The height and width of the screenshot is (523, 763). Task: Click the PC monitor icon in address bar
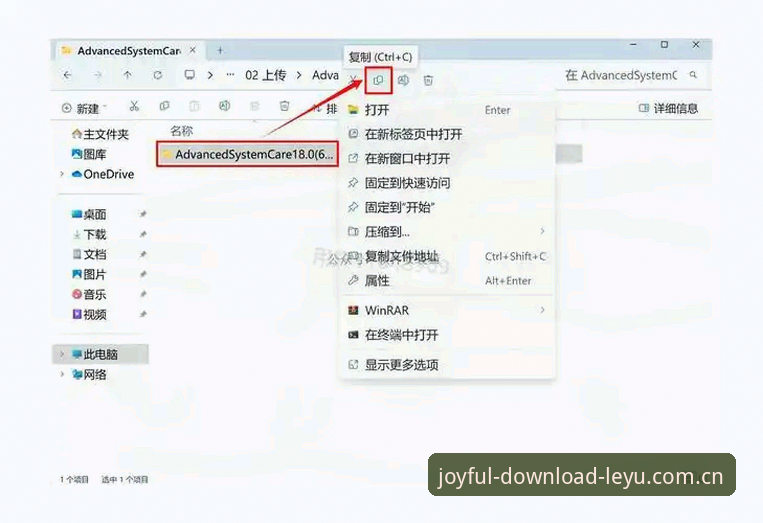pyautogui.click(x=189, y=75)
